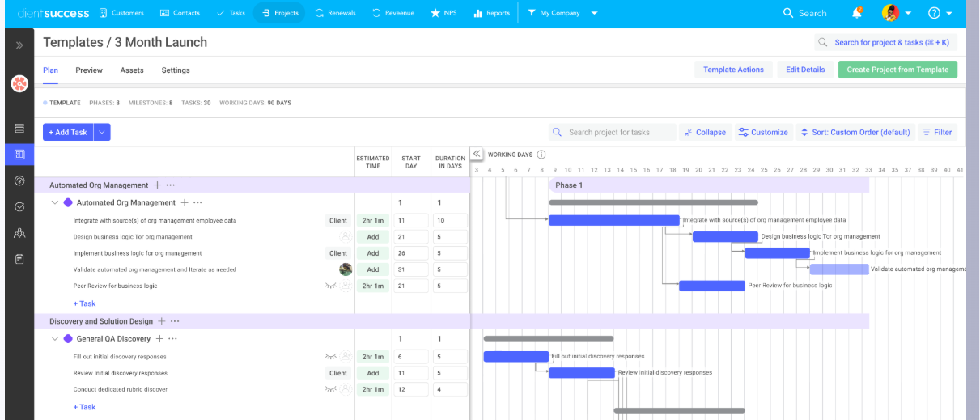The image size is (980, 420).
Task: Click Create Project from Template
Action: click(897, 70)
